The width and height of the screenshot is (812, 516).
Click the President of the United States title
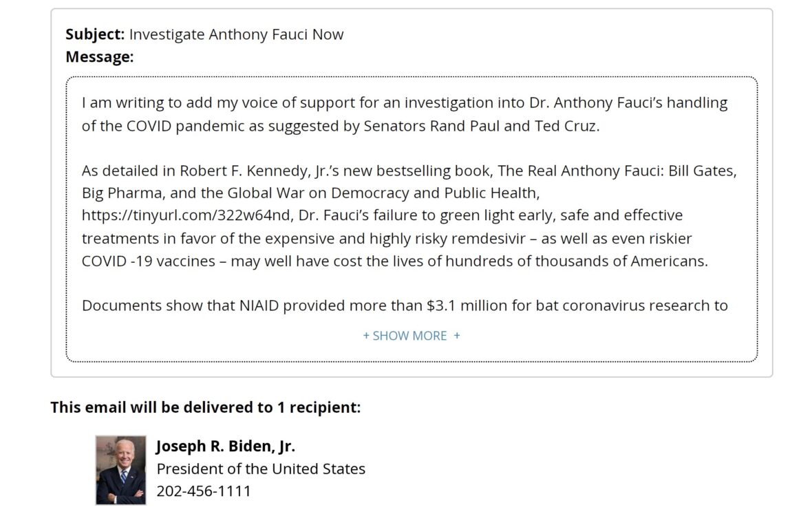261,469
